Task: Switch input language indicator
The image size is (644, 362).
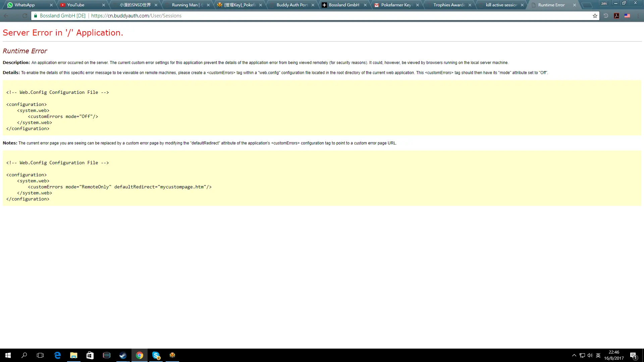Action: tap(598, 355)
